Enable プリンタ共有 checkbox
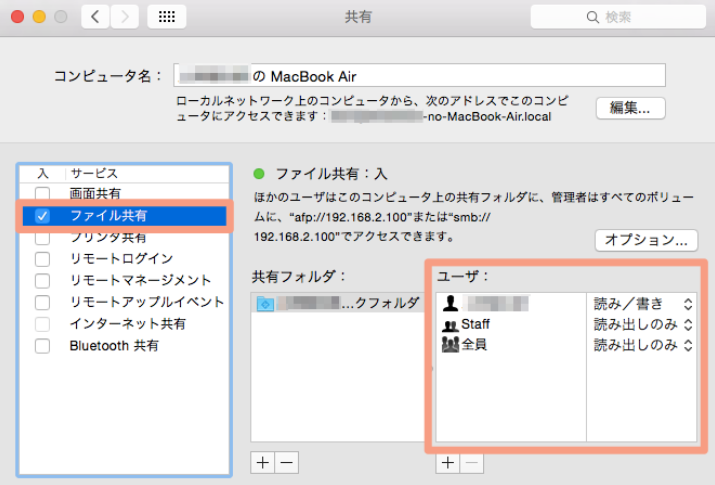715x485 pixels. [42, 237]
